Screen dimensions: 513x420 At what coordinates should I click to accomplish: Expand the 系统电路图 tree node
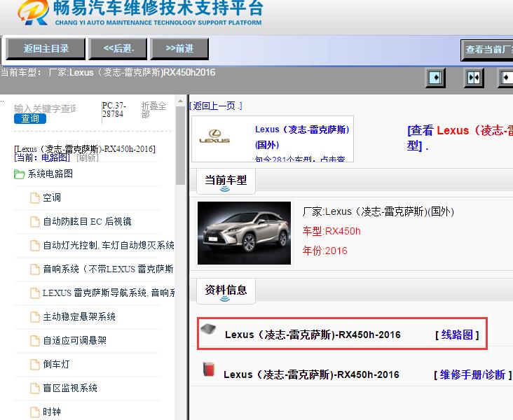coord(50,174)
